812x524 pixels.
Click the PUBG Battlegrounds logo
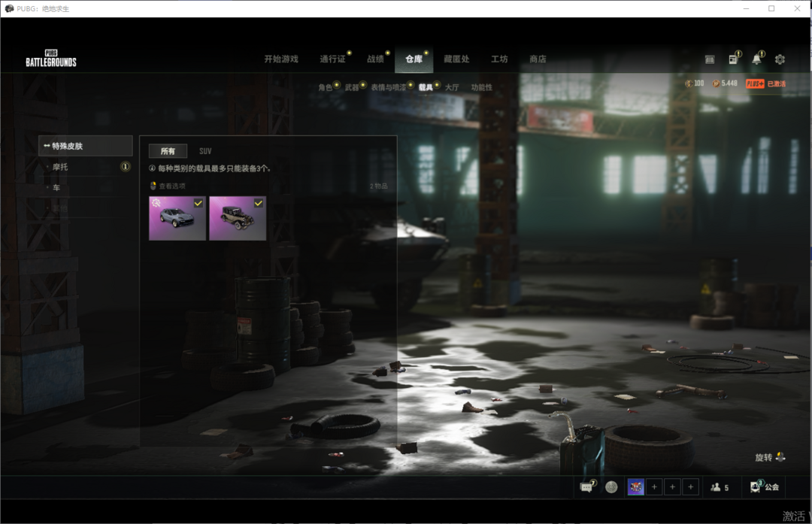(x=51, y=59)
